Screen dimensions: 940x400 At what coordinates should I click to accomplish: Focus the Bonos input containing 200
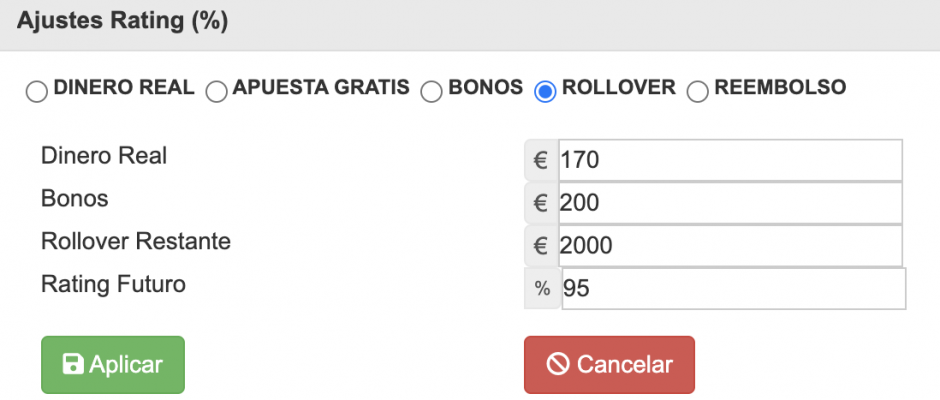point(730,203)
